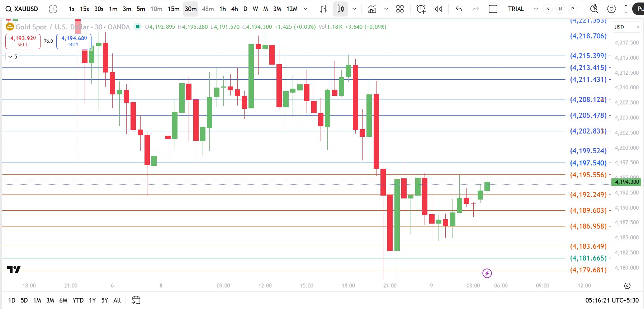Select the candlestick chart type button
This screenshot has height=309, width=644.
[x=340, y=9]
